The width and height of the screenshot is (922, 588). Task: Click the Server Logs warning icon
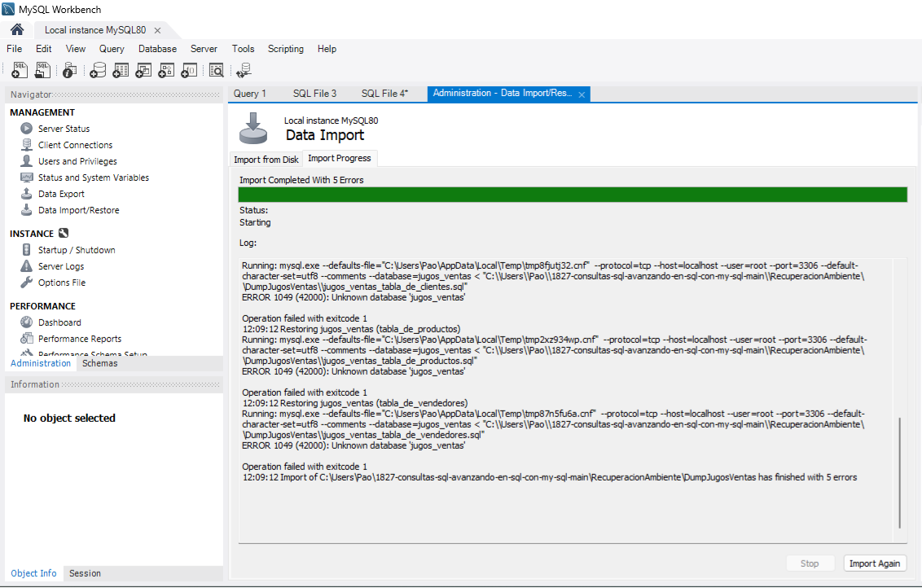point(26,265)
